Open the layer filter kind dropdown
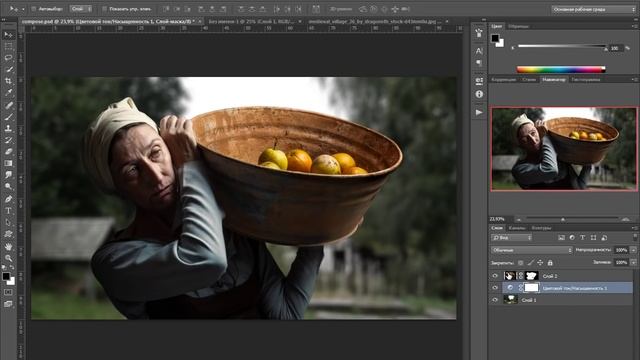Screen dimensions: 640x360 (511, 238)
